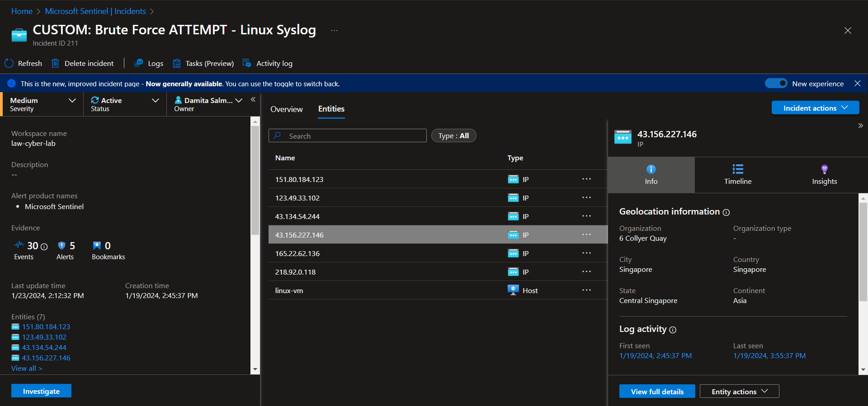Open more options for selected 43.156.227.146 row

click(x=586, y=234)
